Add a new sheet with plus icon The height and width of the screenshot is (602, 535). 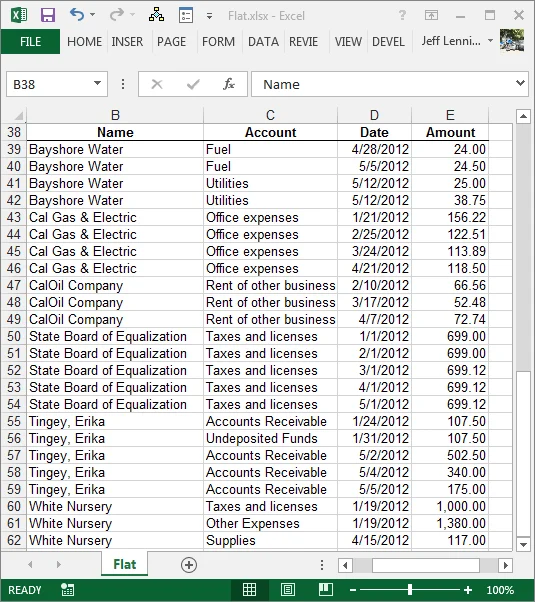point(189,565)
